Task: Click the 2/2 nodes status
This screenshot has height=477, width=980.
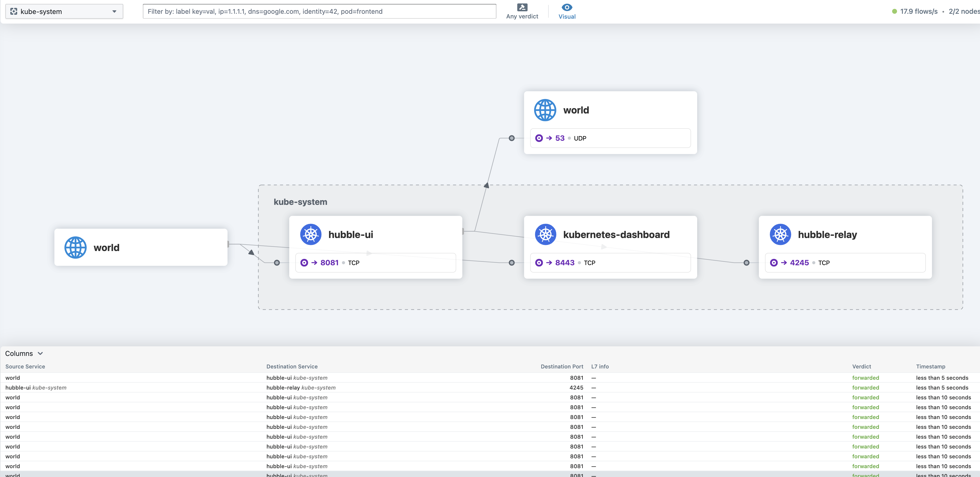Action: point(964,11)
